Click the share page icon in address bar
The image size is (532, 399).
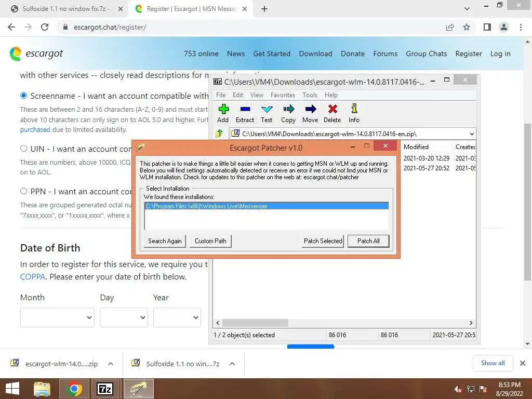(x=450, y=27)
